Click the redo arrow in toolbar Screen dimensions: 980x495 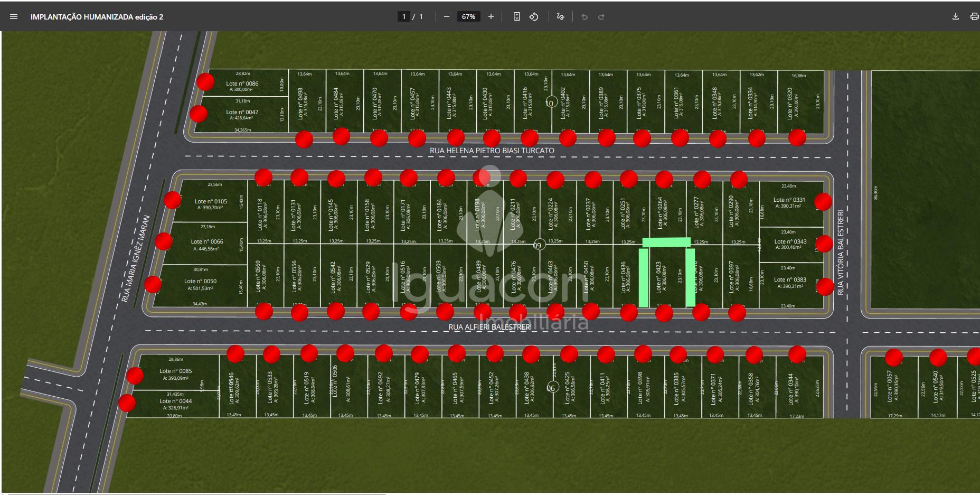601,16
